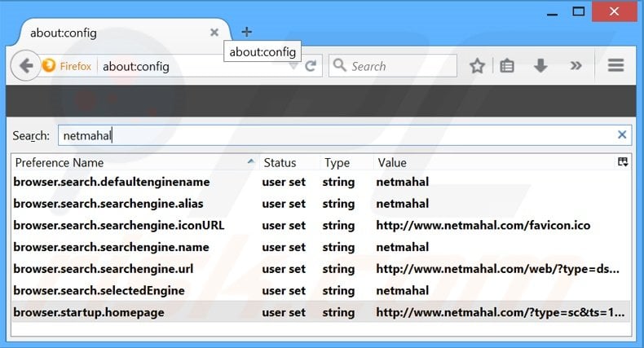Open a new tab with the plus button
This screenshot has width=644, height=348.
click(x=246, y=32)
